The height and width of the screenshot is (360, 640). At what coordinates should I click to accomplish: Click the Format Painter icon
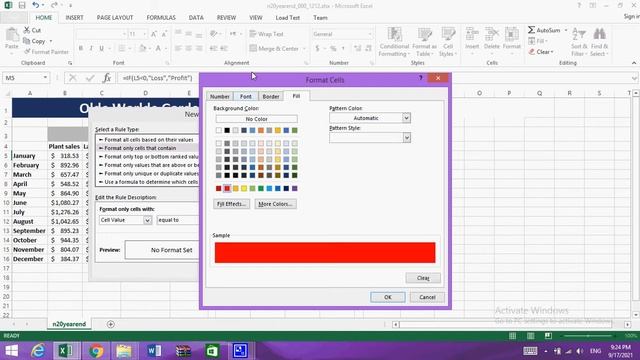click(27, 52)
